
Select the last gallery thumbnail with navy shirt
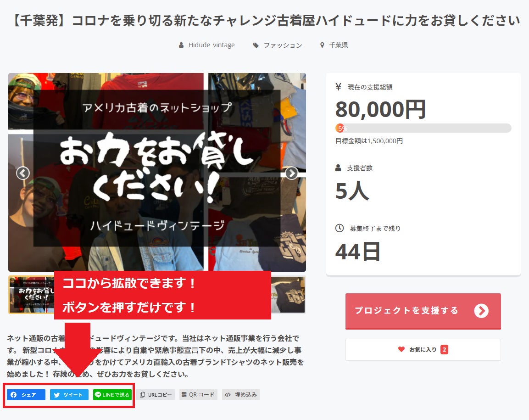[x=288, y=295]
